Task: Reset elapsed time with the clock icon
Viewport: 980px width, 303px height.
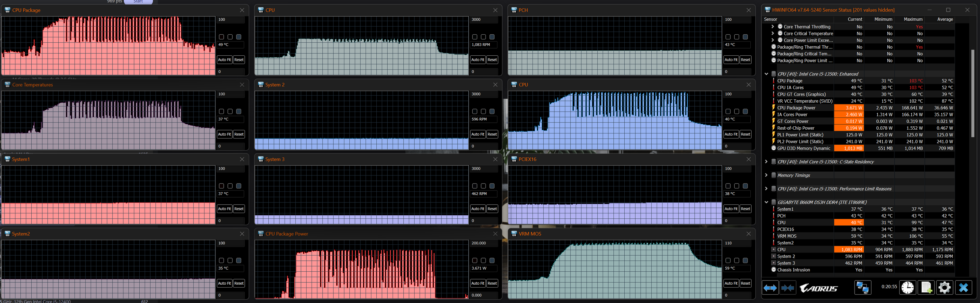Action: click(908, 288)
